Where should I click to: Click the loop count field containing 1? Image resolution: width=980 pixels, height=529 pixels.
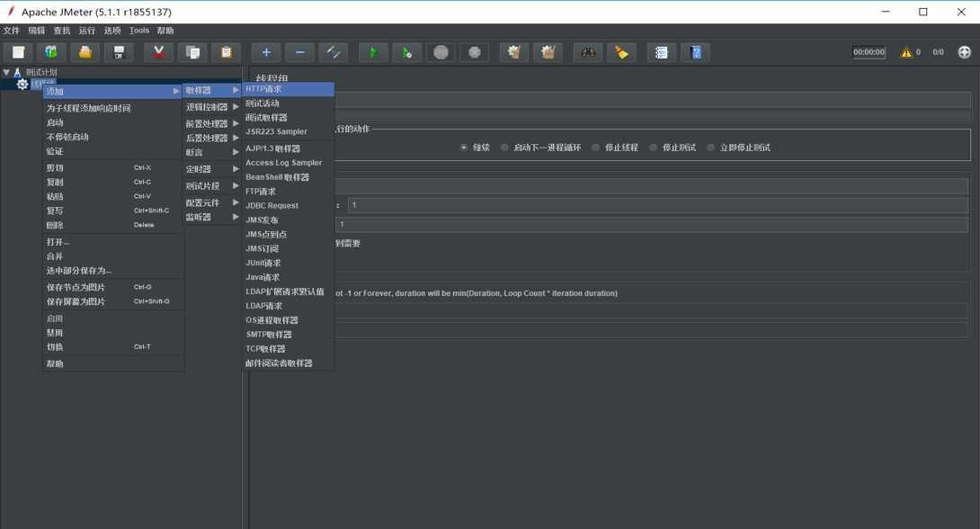coord(652,224)
